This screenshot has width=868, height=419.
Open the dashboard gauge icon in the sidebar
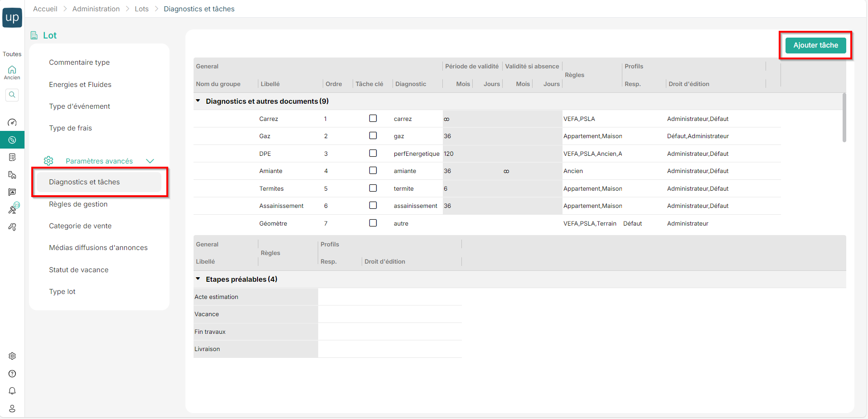(x=12, y=123)
